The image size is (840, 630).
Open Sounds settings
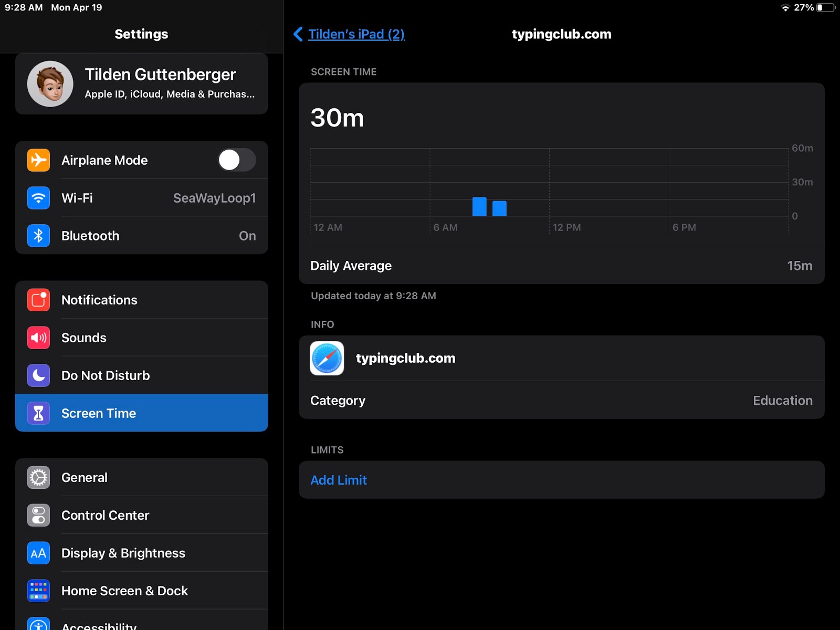point(142,338)
